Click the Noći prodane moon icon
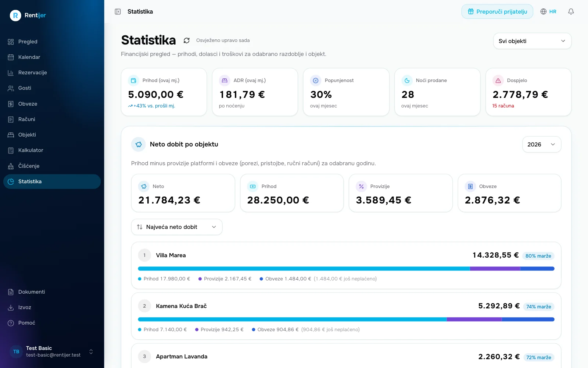 (407, 80)
